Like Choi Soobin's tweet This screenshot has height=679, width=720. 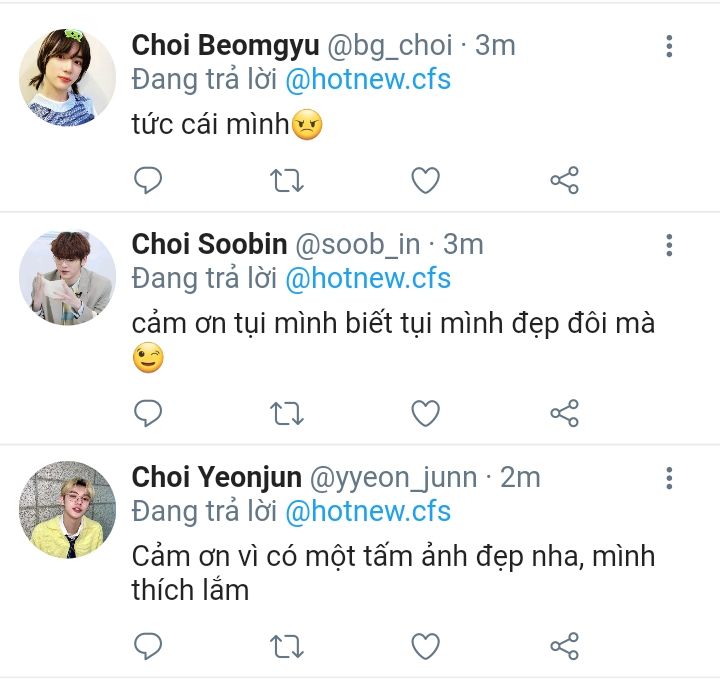426,413
